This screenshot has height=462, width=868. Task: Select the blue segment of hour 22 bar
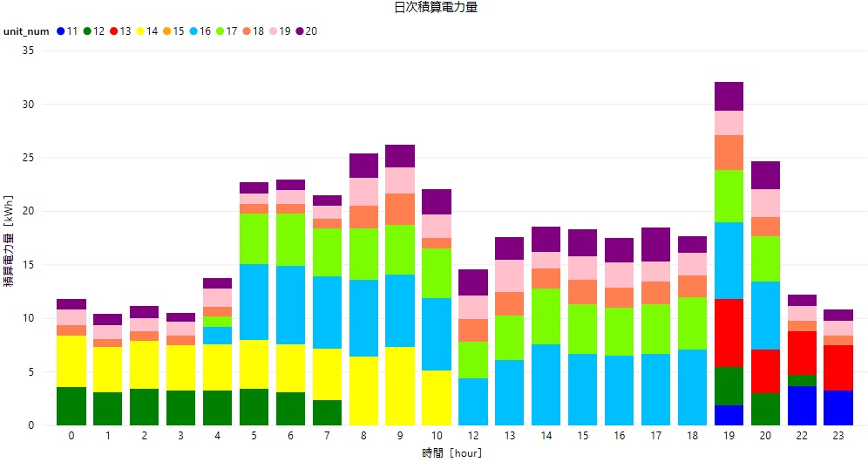802,406
